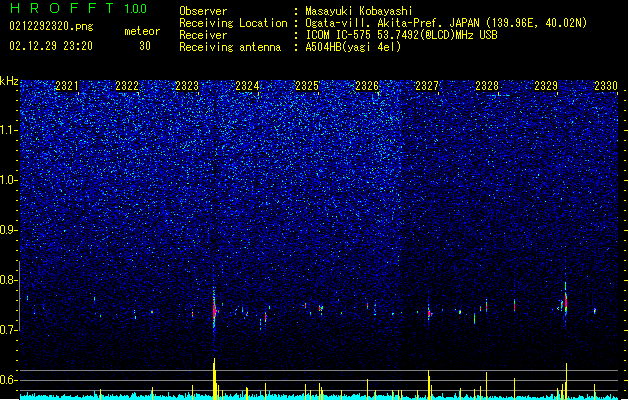Click the HROFFT 1.0.0 title text

pos(78,8)
